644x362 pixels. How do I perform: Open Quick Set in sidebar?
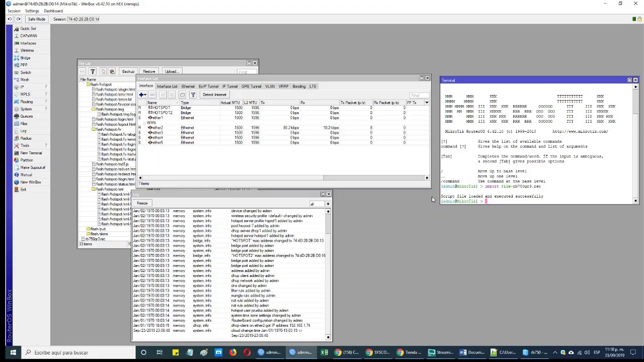tap(28, 29)
